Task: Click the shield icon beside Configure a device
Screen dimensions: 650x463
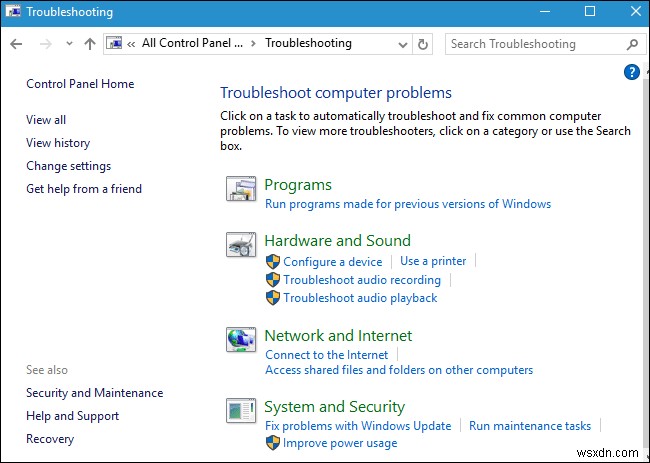Action: pyautogui.click(x=273, y=262)
